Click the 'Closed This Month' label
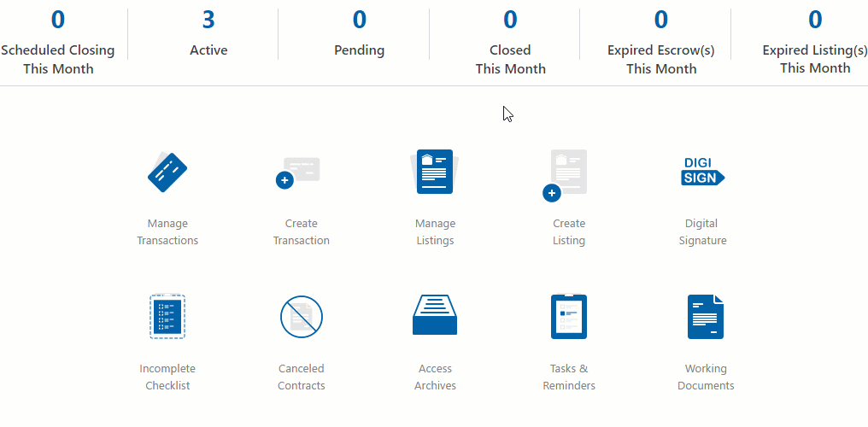 tap(510, 60)
